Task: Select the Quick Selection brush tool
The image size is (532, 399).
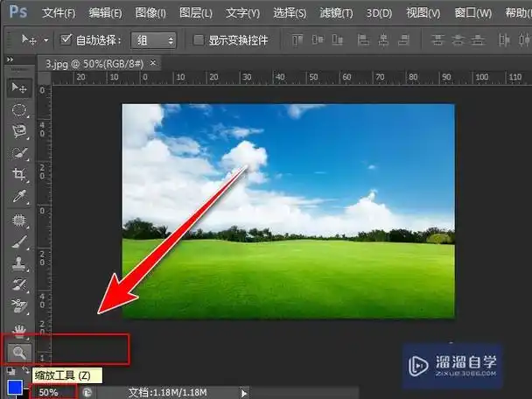Action: click(x=19, y=153)
